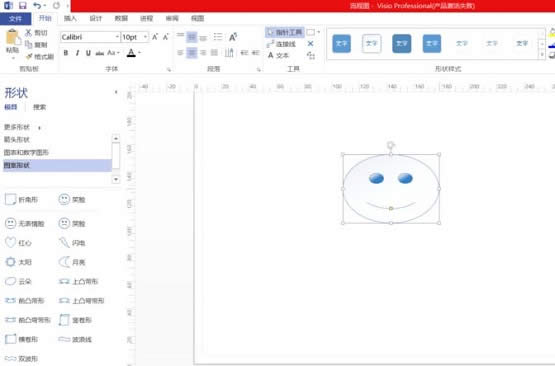Screen dimensions: 555x366
Task: Open the File tab
Action: point(15,18)
